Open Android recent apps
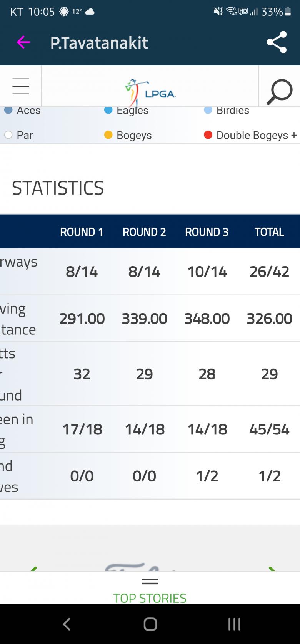300x644 pixels. (x=234, y=624)
